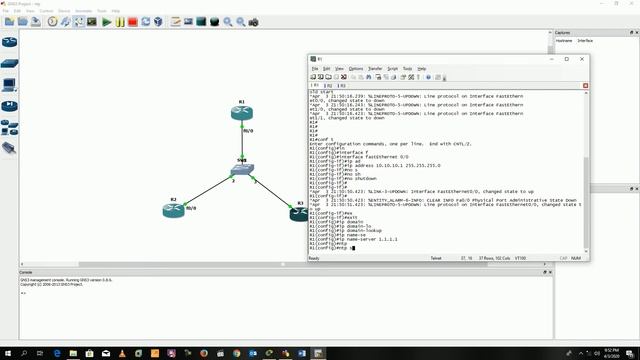The image size is (640, 360).
Task: Open Microsoft Edge from the taskbar
Action: (x=57, y=353)
